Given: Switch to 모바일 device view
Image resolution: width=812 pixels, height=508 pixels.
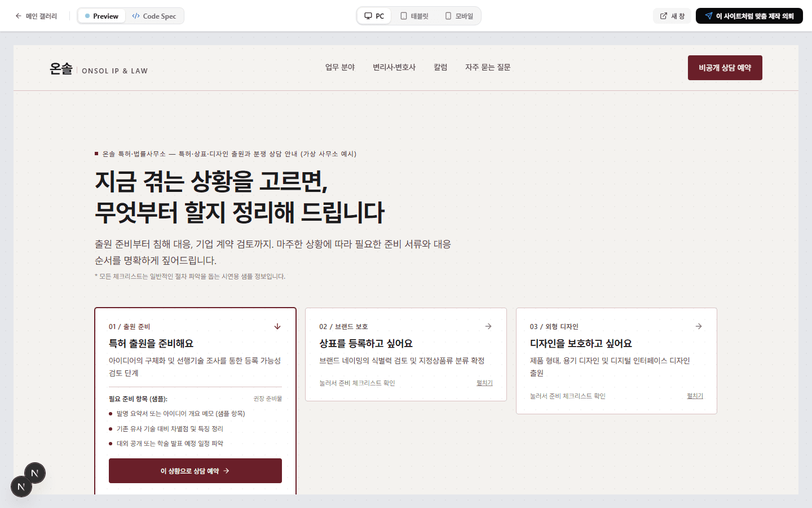Looking at the screenshot, I should click(x=459, y=16).
